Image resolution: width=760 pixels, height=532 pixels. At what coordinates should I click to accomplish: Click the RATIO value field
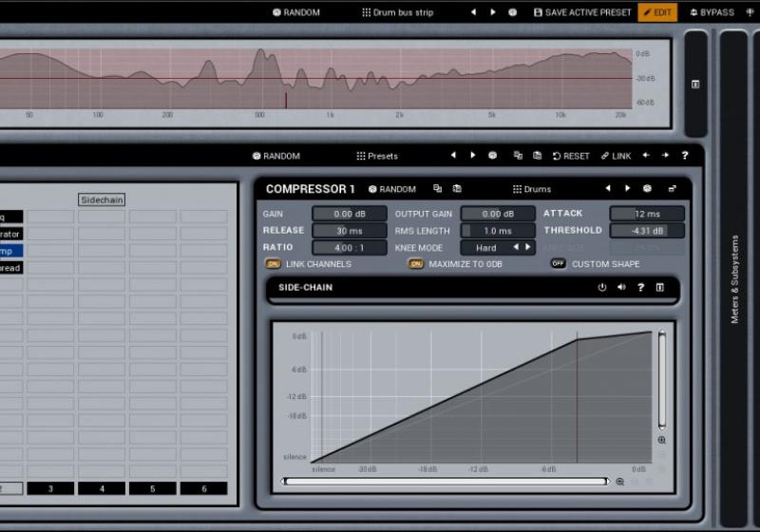pyautogui.click(x=349, y=247)
